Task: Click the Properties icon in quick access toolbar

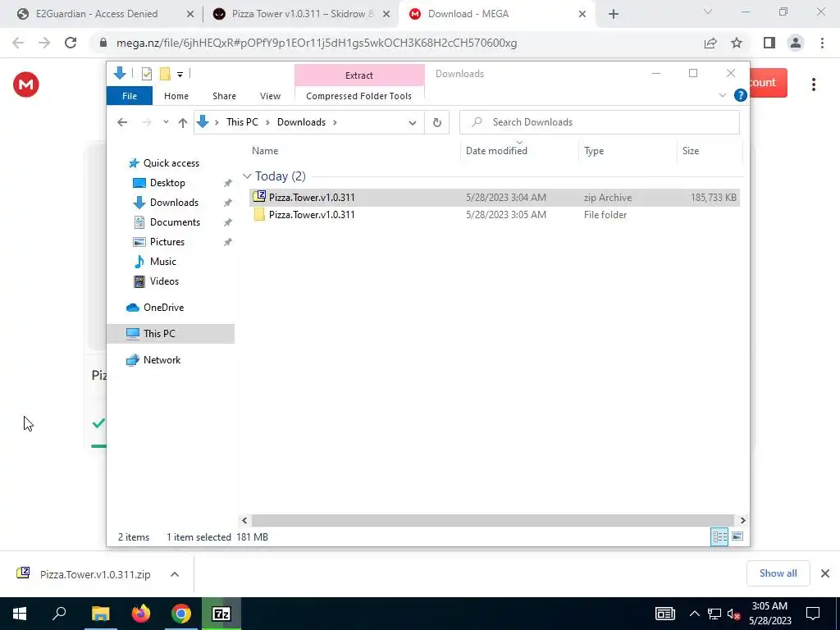Action: pos(146,74)
